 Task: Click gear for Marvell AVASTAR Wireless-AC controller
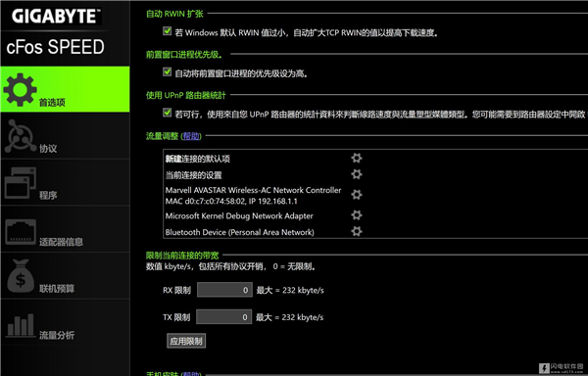(357, 195)
